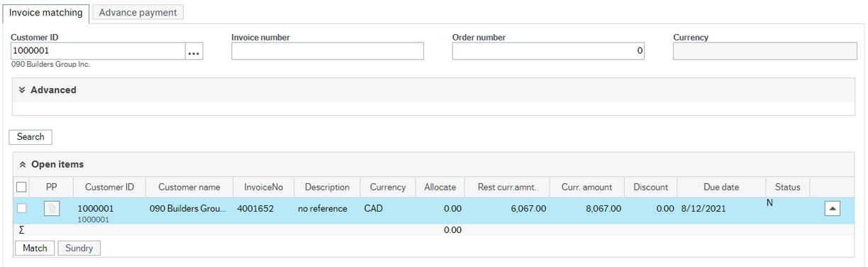This screenshot has height=267, width=868.
Task: Click into the Order number field
Action: (548, 51)
